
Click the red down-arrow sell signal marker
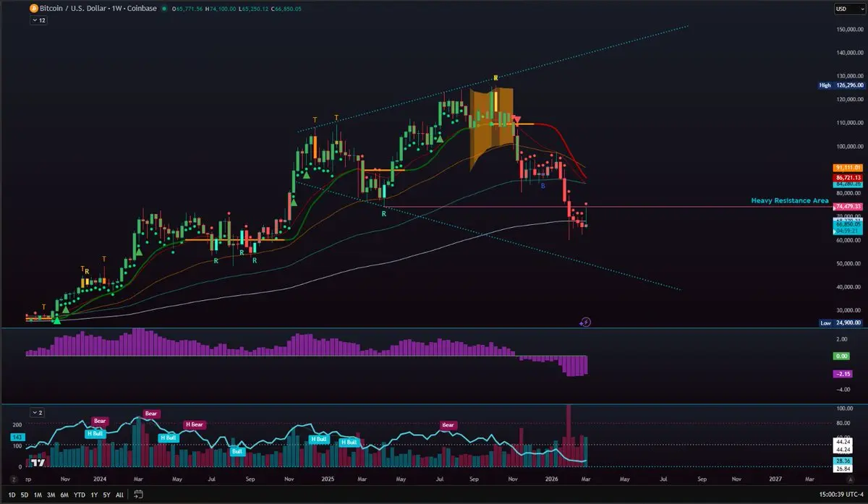pos(516,119)
